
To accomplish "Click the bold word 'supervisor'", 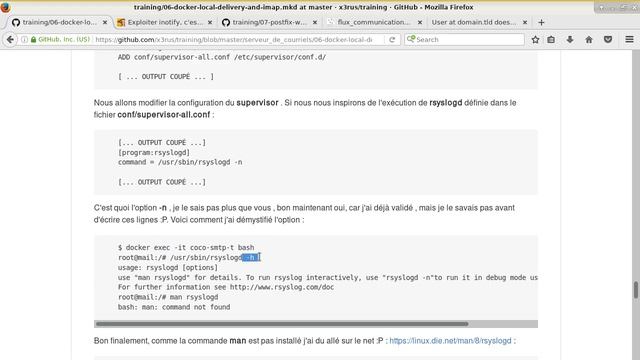I will (x=257, y=103).
